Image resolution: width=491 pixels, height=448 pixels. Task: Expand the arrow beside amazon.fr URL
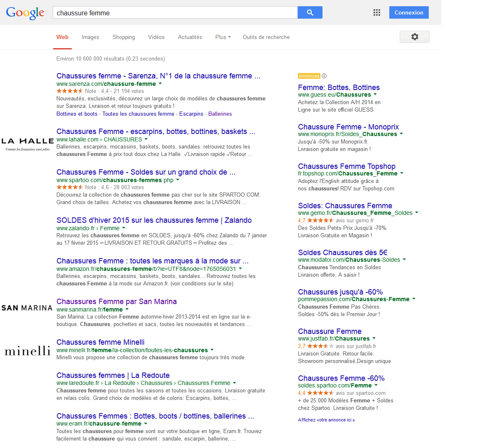pos(240,269)
